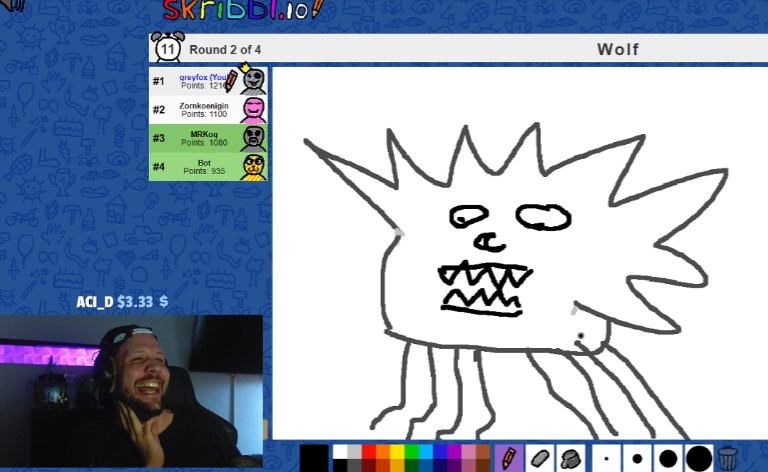Pick the bright green color swatch

(x=412, y=451)
